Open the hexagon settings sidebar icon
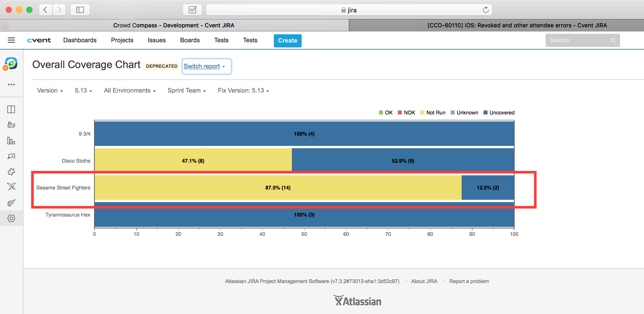 [11, 218]
